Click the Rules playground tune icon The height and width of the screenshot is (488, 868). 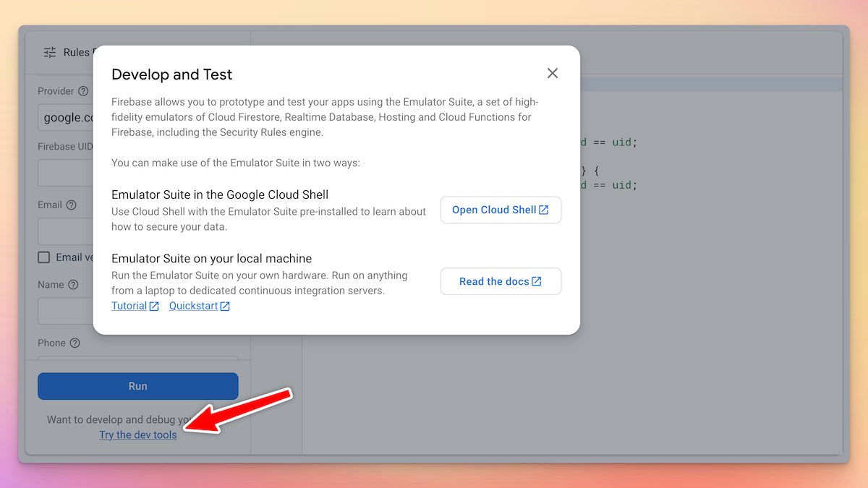[49, 52]
